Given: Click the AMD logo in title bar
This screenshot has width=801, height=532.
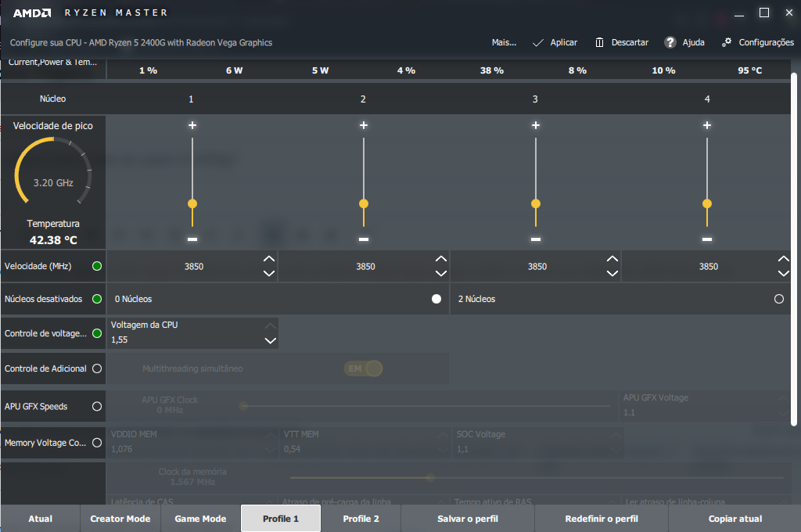Looking at the screenshot, I should pos(31,13).
